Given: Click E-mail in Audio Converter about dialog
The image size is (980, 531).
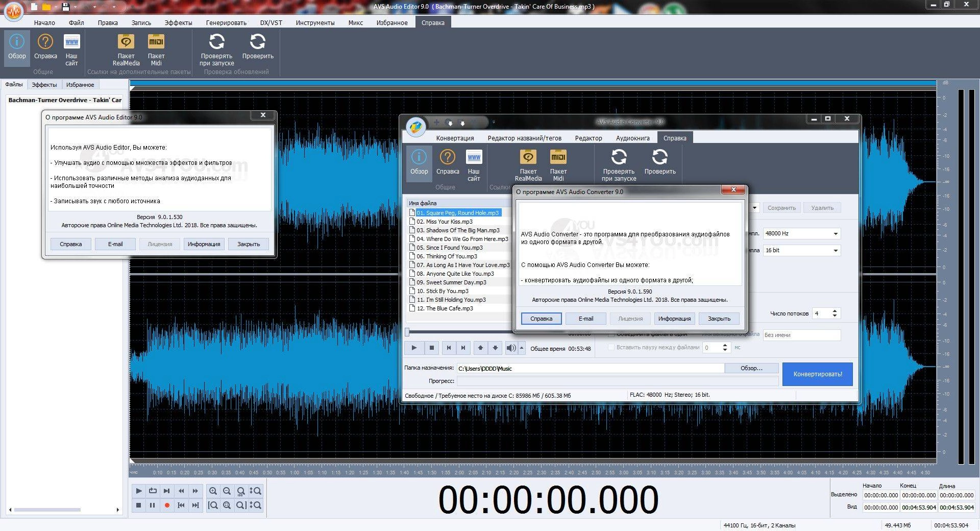Looking at the screenshot, I should click(586, 319).
